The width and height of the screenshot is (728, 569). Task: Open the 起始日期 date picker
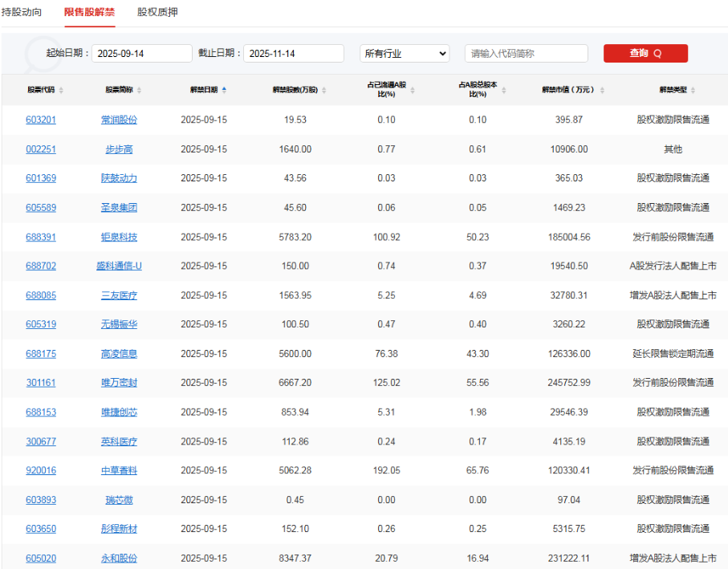[x=140, y=53]
